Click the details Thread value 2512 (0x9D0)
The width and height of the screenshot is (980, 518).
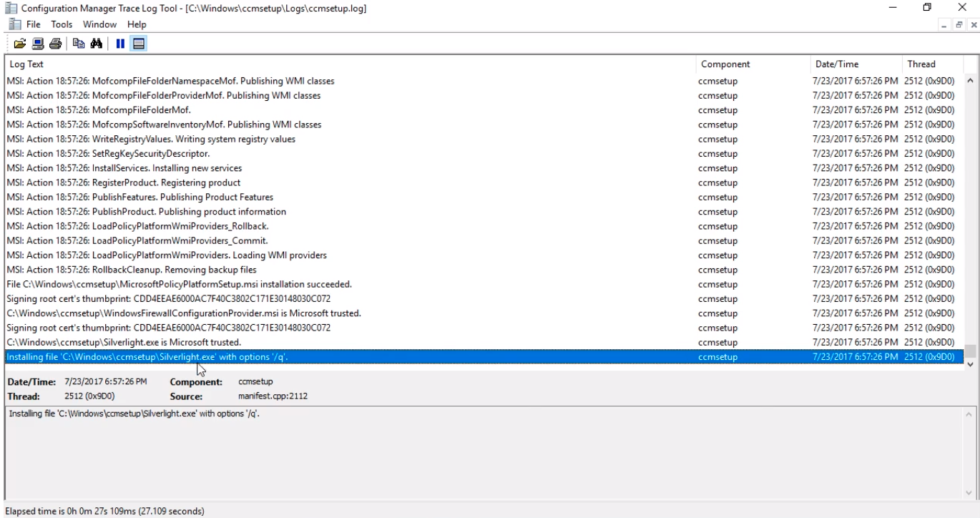pyautogui.click(x=89, y=396)
